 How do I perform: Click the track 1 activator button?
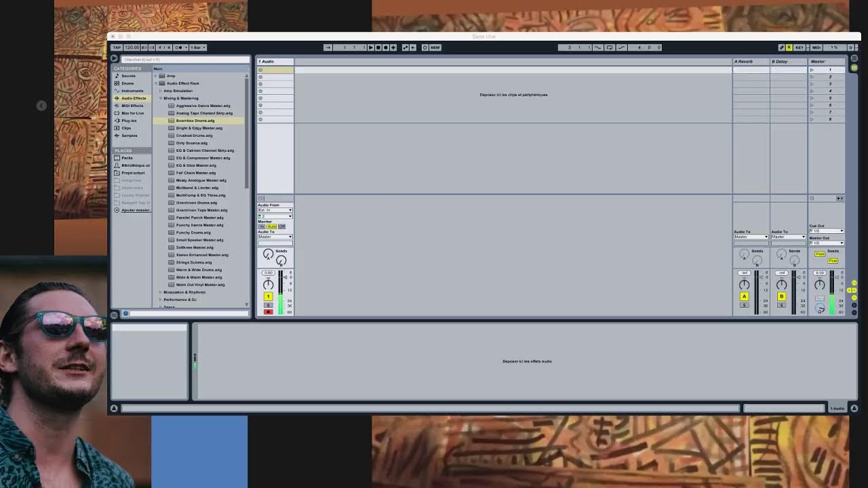point(268,296)
